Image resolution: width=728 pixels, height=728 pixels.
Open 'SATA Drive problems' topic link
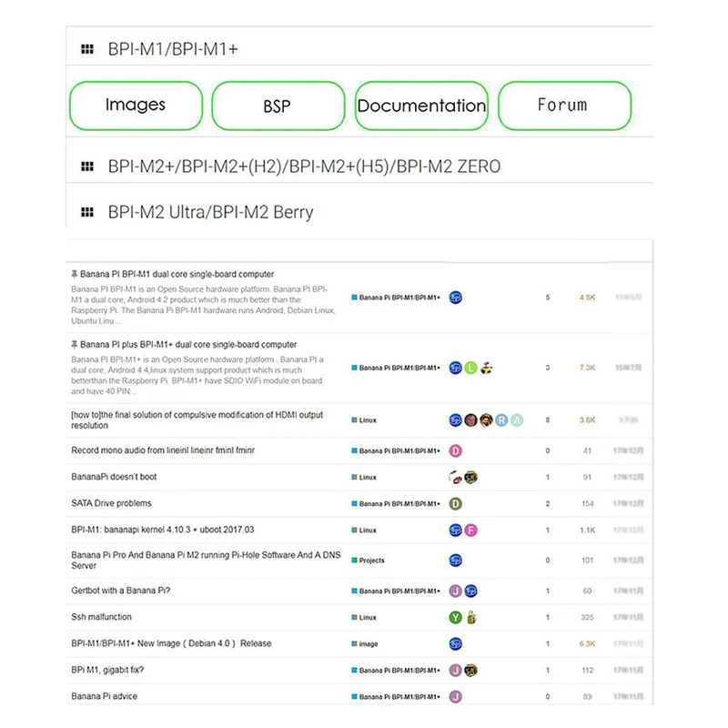point(111,503)
